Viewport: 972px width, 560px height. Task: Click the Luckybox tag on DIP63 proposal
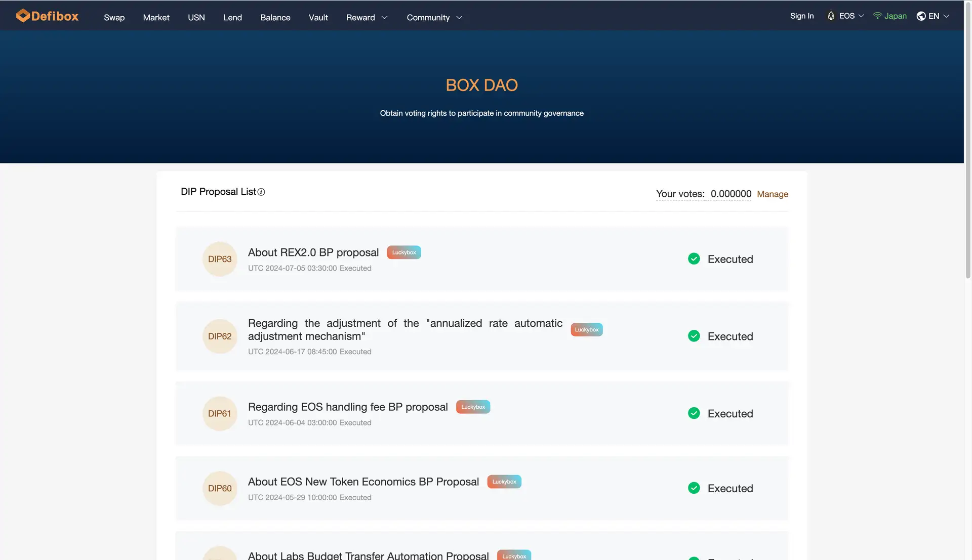(x=404, y=252)
